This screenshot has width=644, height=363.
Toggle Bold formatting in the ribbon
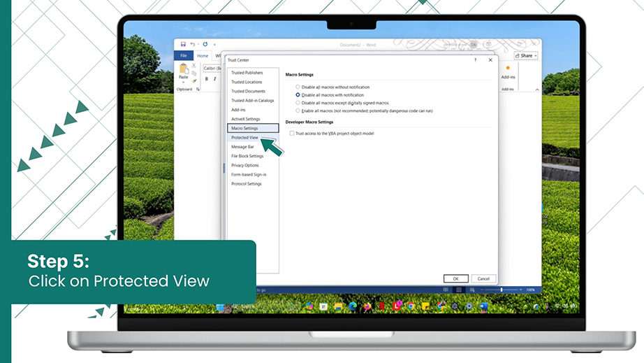tap(207, 79)
